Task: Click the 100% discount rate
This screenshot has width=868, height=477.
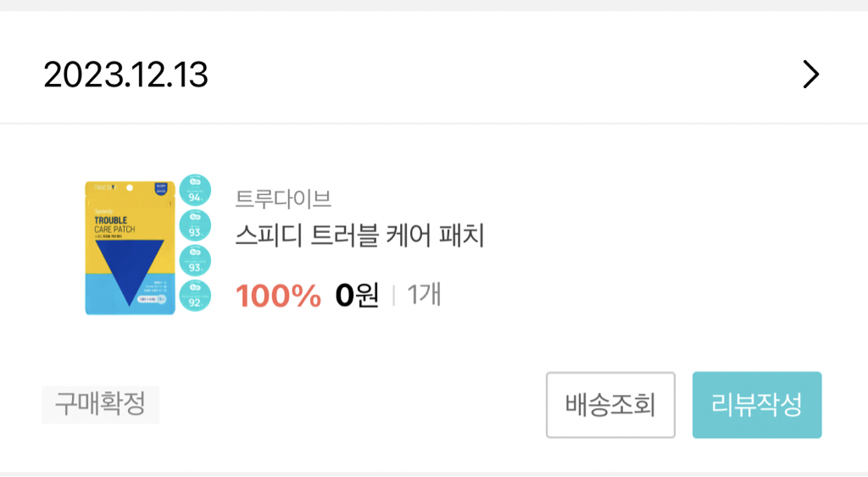Action: pos(278,296)
